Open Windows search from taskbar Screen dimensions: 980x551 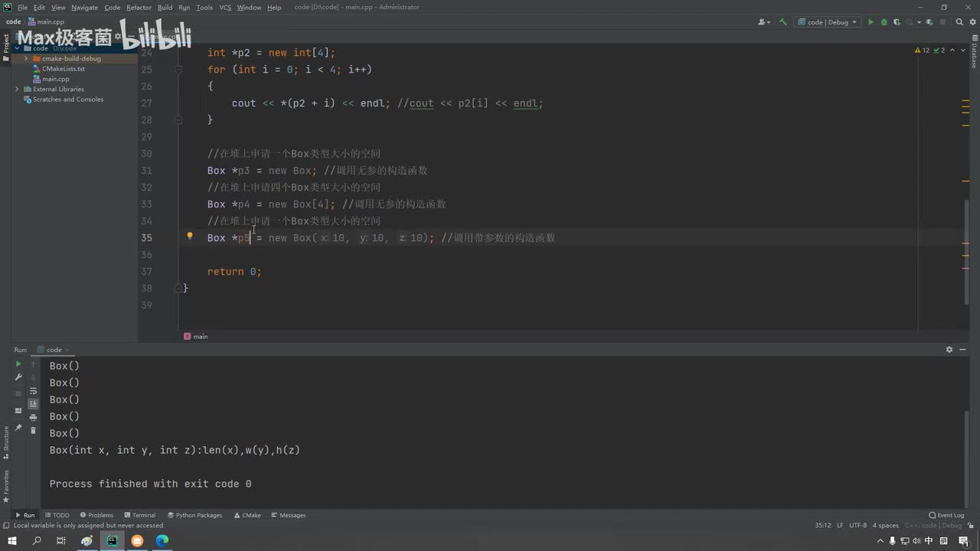tap(37, 541)
